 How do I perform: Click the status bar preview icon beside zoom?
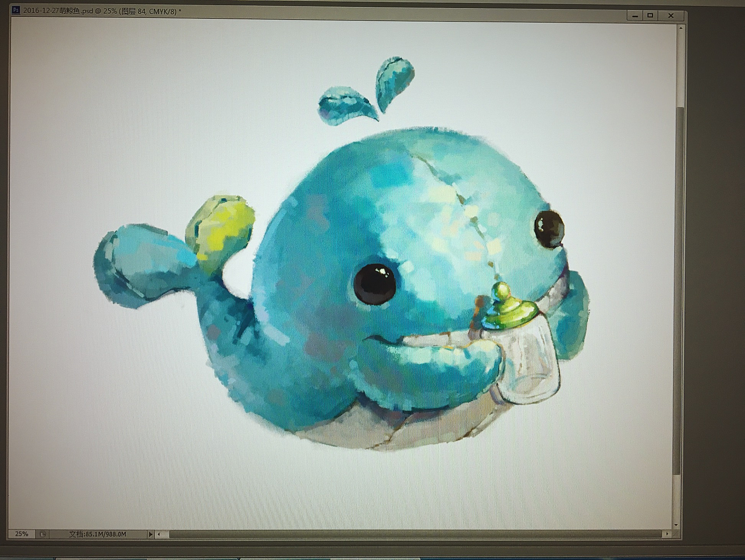coord(42,534)
